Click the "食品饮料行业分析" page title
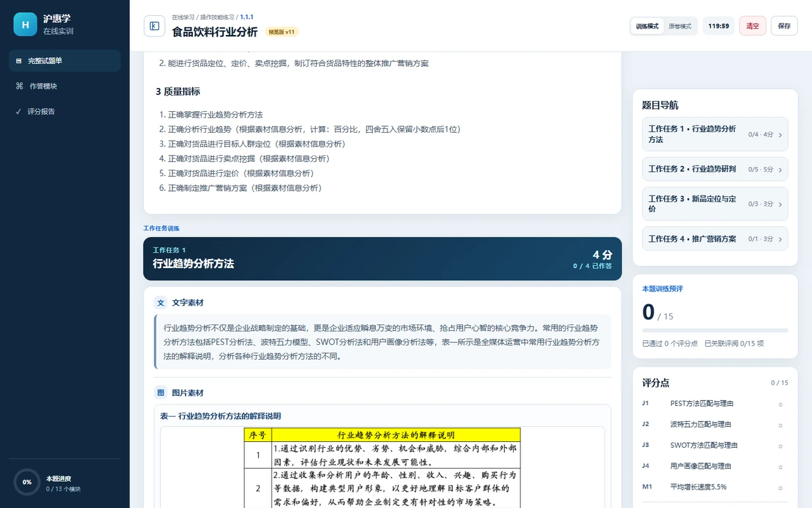 point(214,32)
